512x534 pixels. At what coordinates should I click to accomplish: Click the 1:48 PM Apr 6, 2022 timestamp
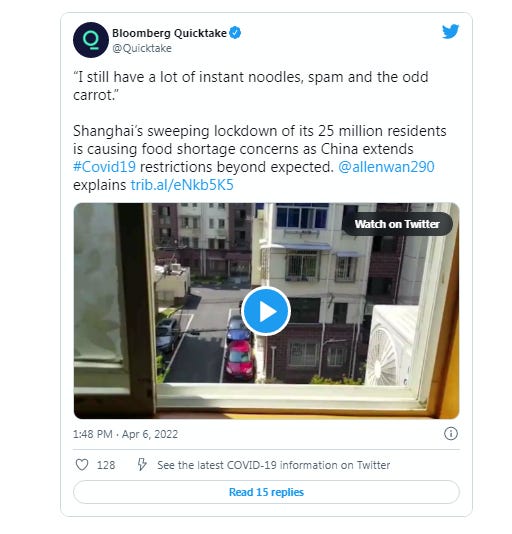(125, 434)
